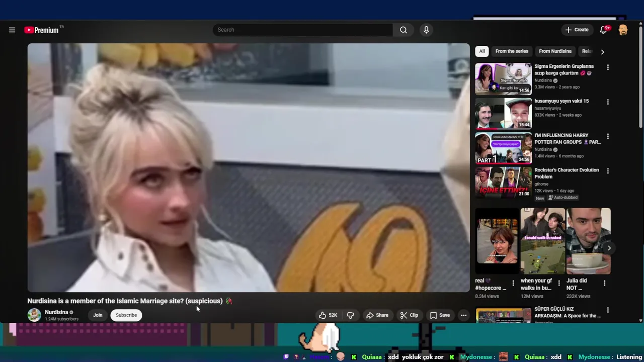The width and height of the screenshot is (644, 362).
Task: Open options for 'when your gf' short
Action: pyautogui.click(x=559, y=283)
